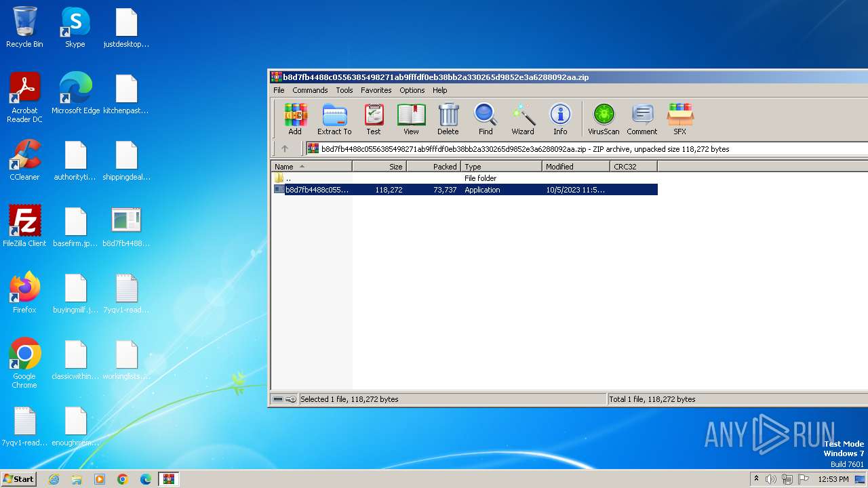Select the b8d7fb4488 desktop application icon
The width and height of the screenshot is (868, 488).
[x=126, y=226]
